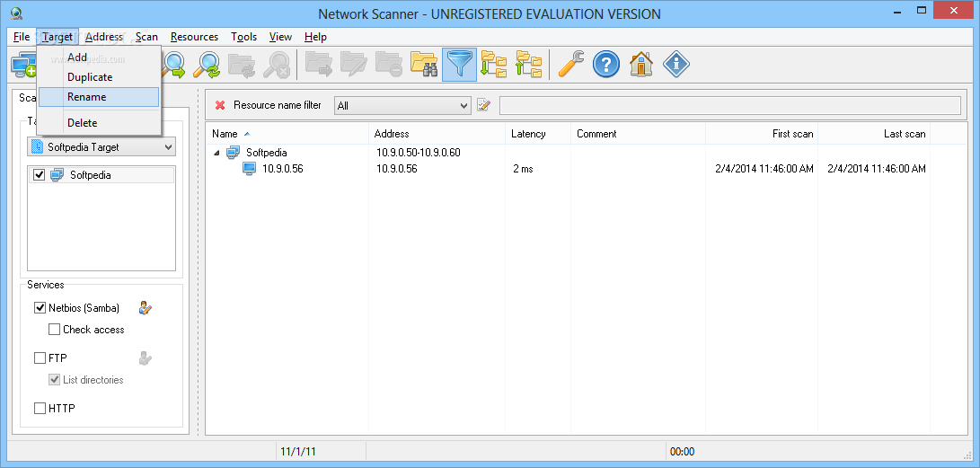This screenshot has width=980, height=468.
Task: Click the rescan magnifier refresh icon
Action: (x=207, y=64)
